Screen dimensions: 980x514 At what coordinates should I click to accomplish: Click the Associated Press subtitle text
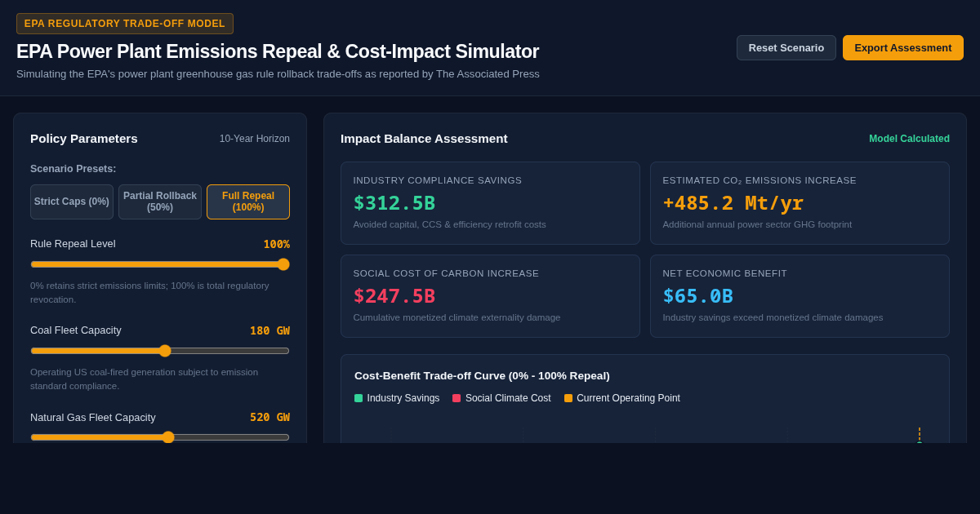278,74
